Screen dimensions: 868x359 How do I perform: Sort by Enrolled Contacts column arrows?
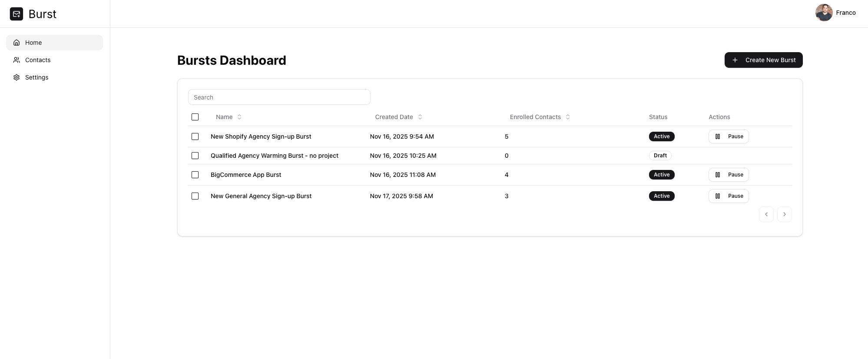tap(568, 117)
